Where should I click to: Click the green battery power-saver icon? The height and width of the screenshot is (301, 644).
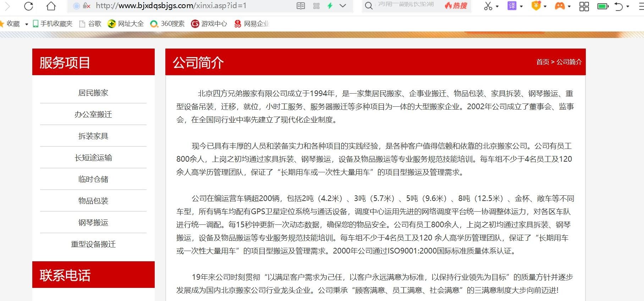(602, 6)
